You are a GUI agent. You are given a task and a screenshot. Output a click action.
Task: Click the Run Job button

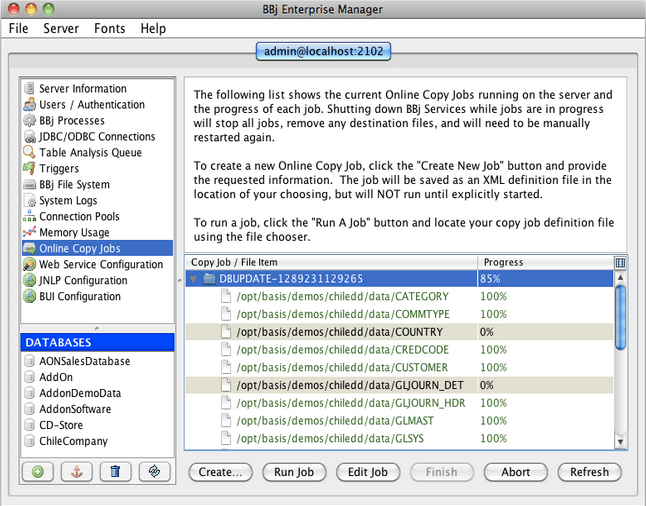click(x=294, y=472)
